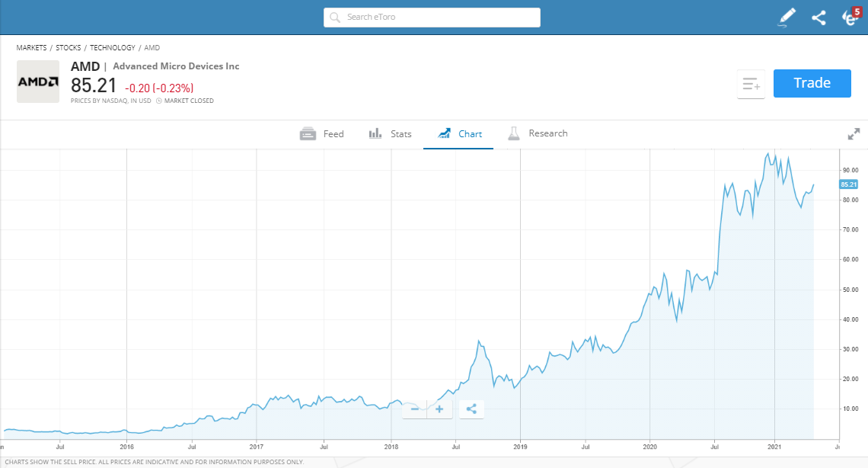Share the chart via chart share icon
The image size is (868, 468).
pos(471,409)
